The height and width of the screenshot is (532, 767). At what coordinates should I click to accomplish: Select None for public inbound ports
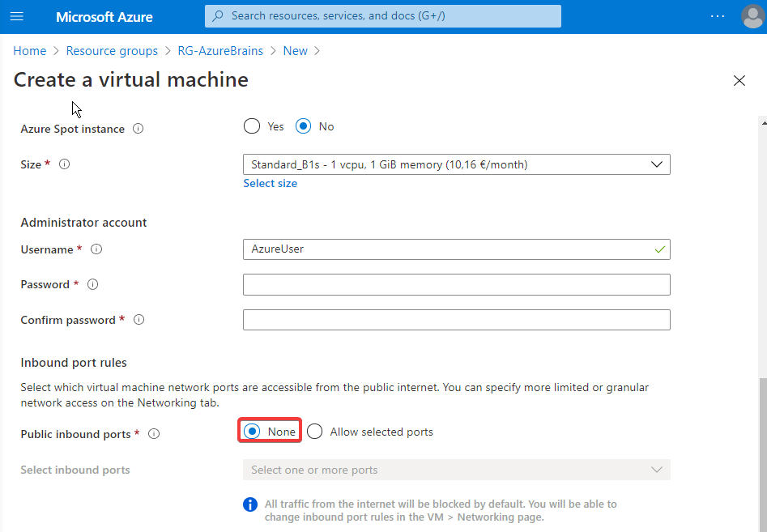click(252, 432)
